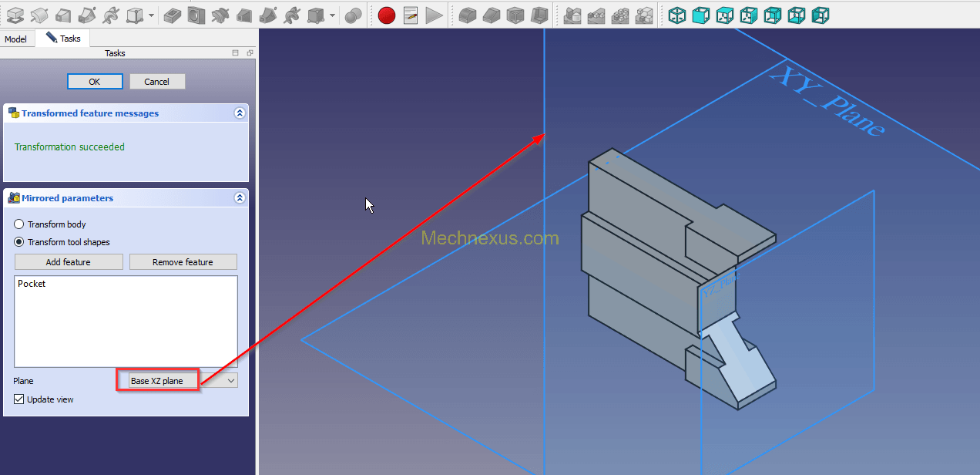Viewport: 980px width, 475px height.
Task: Start macro recording with red circle
Action: tap(387, 15)
